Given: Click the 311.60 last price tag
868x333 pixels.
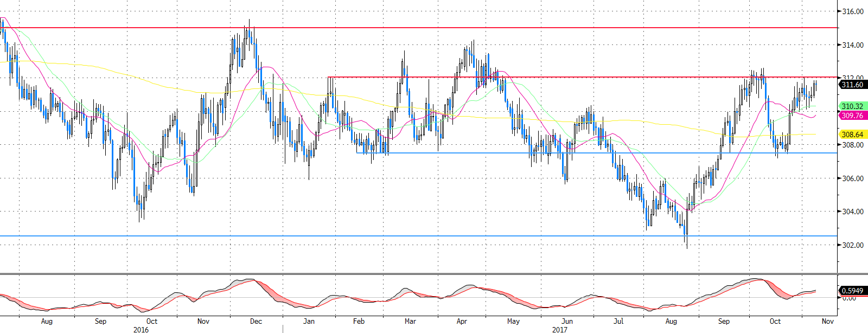Looking at the screenshot, I should pyautogui.click(x=852, y=85).
